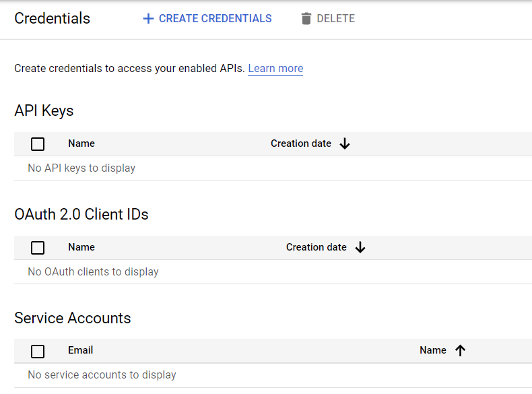This screenshot has width=532, height=394.
Task: Click the "No API keys to display" row
Action: click(x=81, y=168)
